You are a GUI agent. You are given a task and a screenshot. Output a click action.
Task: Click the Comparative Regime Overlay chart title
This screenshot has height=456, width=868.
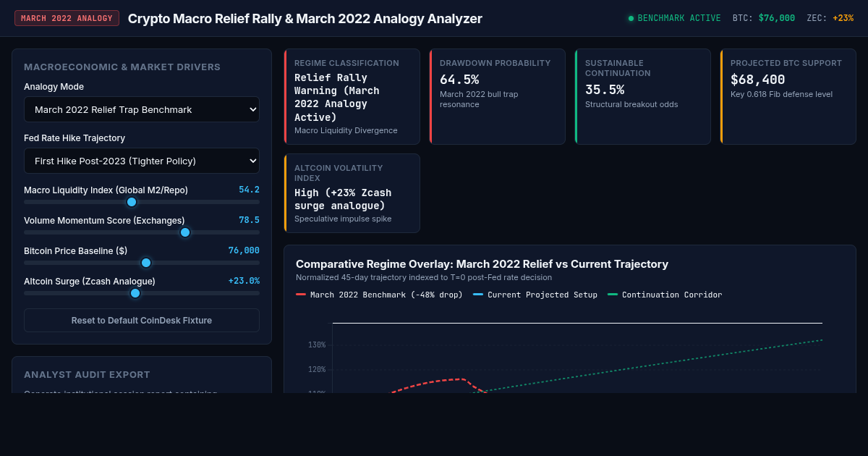(x=482, y=264)
